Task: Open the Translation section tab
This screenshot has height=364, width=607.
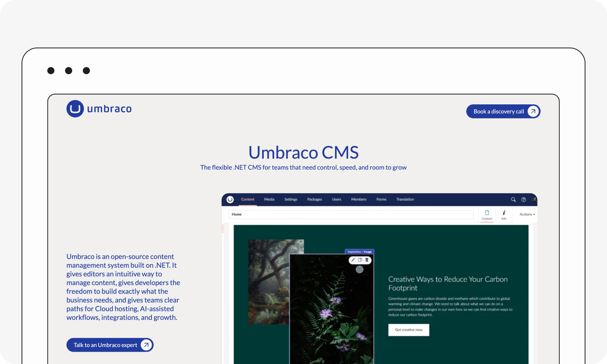Action: coord(405,199)
